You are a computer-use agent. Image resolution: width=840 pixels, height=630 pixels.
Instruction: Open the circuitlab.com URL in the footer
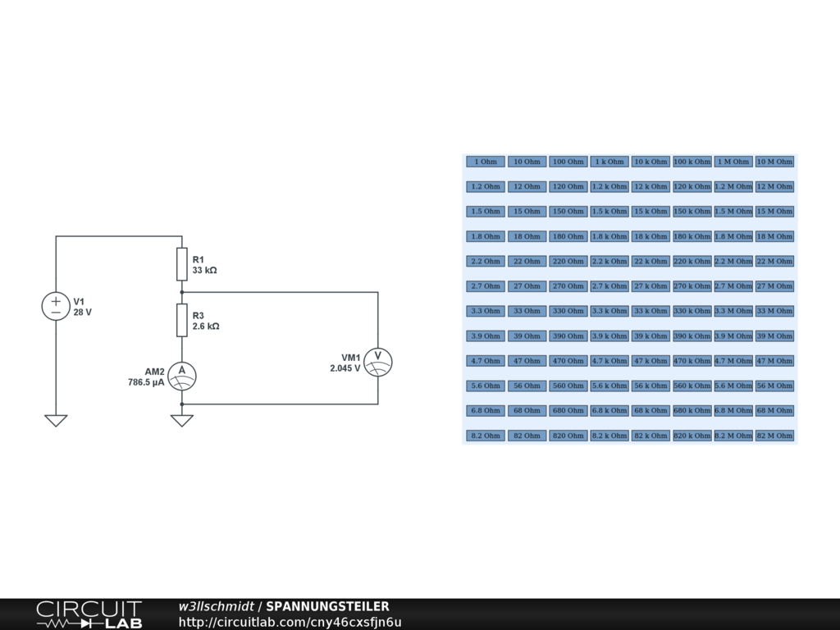point(290,623)
